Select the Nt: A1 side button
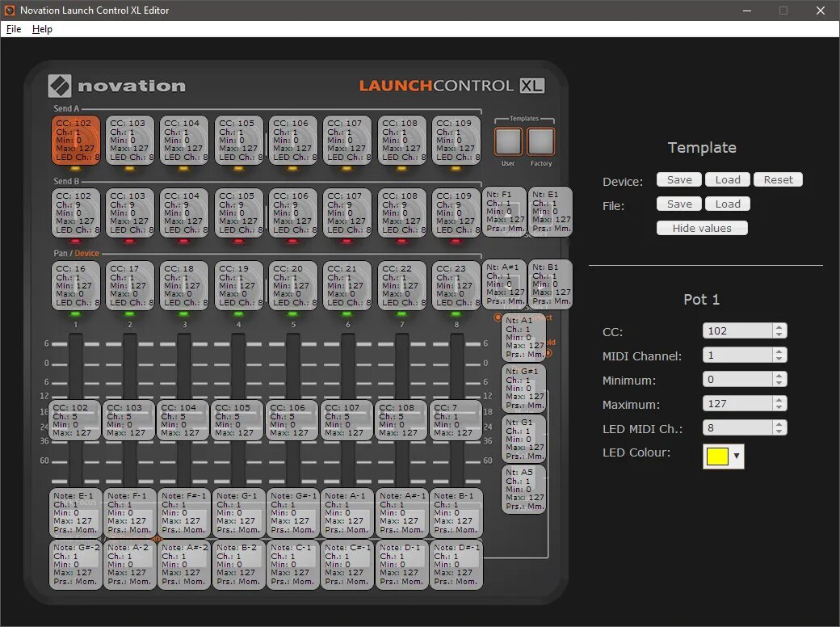Viewport: 840px width, 627px height. 524,337
